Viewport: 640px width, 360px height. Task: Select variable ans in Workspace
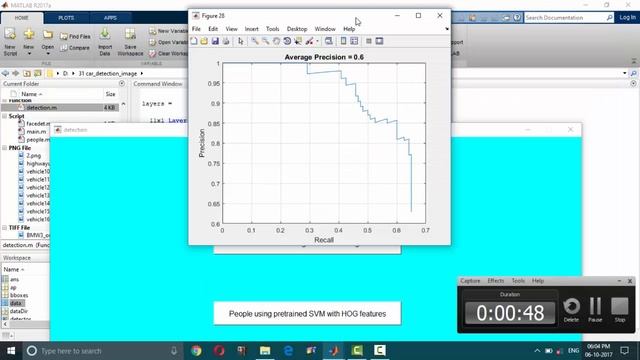(x=15, y=279)
